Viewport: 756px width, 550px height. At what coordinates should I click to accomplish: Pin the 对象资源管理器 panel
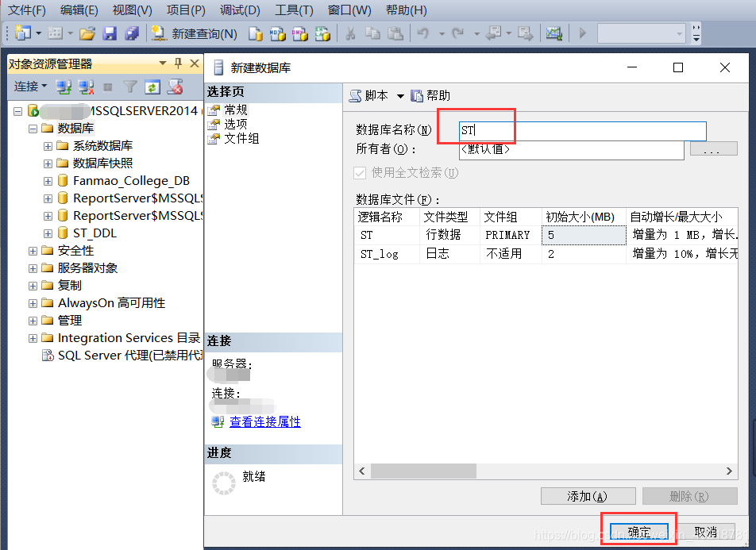coord(179,63)
